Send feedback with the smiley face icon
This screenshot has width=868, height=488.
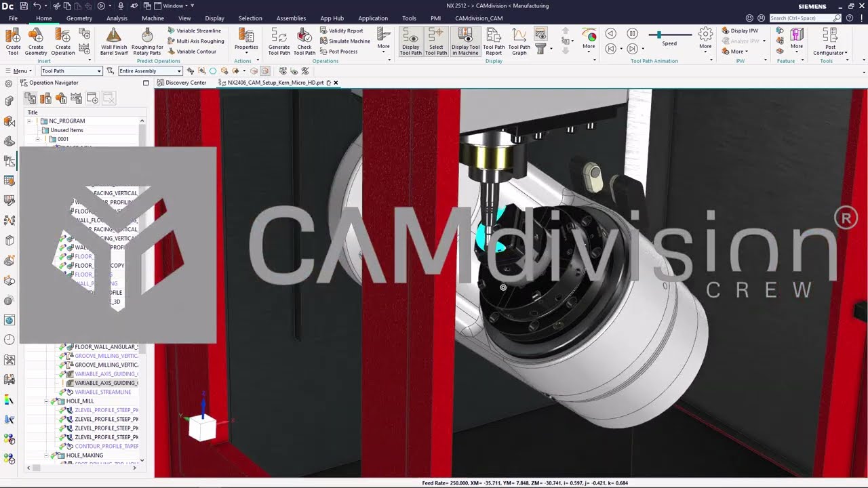click(749, 18)
